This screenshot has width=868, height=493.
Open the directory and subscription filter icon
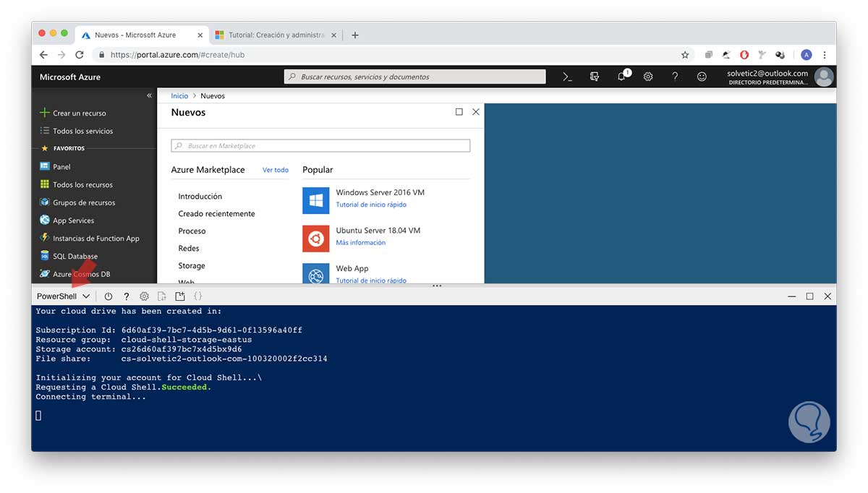point(595,77)
